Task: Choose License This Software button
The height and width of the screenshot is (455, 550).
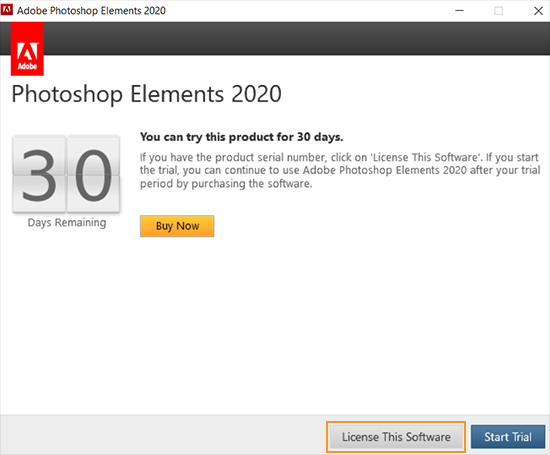Action: coord(396,437)
